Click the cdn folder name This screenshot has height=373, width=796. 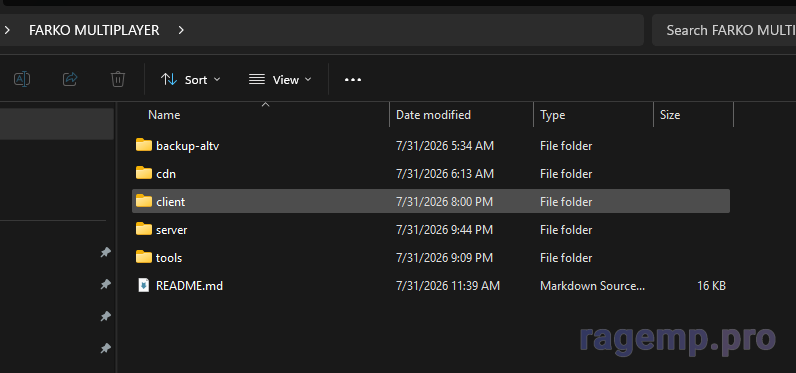pyautogui.click(x=166, y=174)
